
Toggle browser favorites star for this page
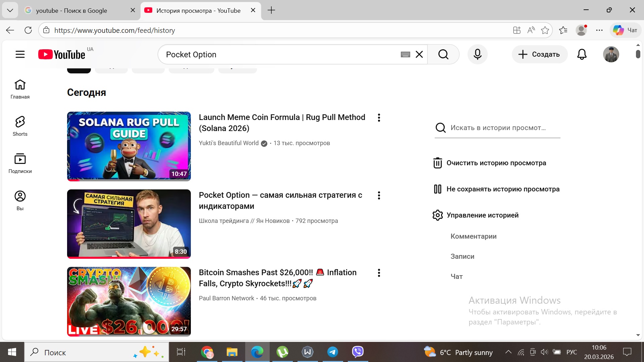(545, 30)
